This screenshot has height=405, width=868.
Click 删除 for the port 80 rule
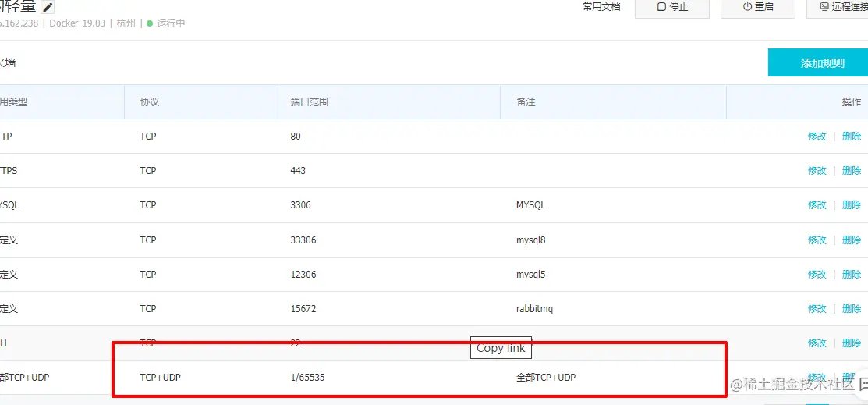click(x=852, y=137)
